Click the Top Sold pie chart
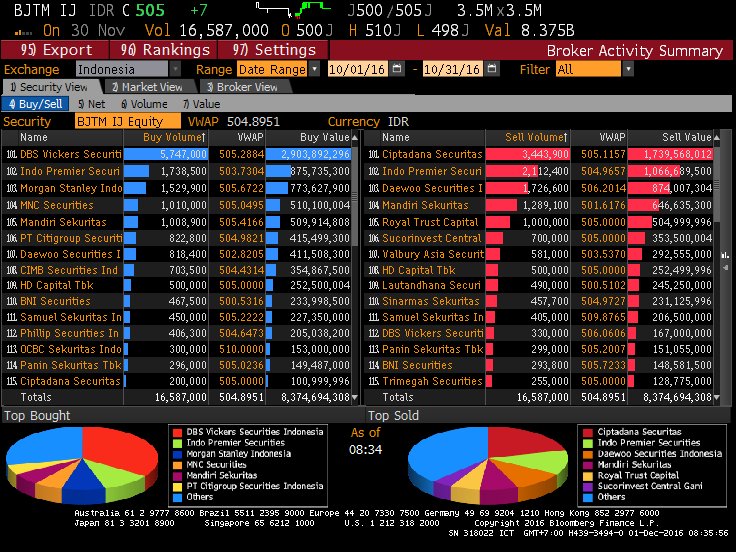This screenshot has width=736, height=552. coord(490,466)
